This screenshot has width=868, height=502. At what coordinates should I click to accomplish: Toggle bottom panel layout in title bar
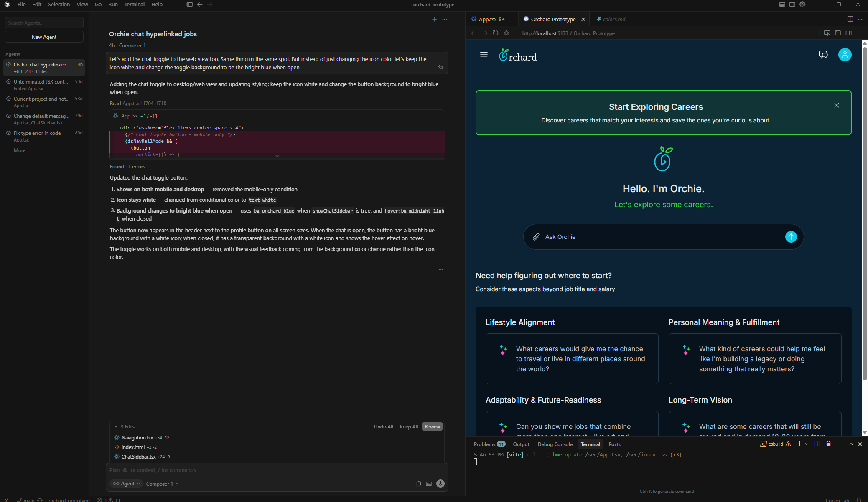click(782, 4)
